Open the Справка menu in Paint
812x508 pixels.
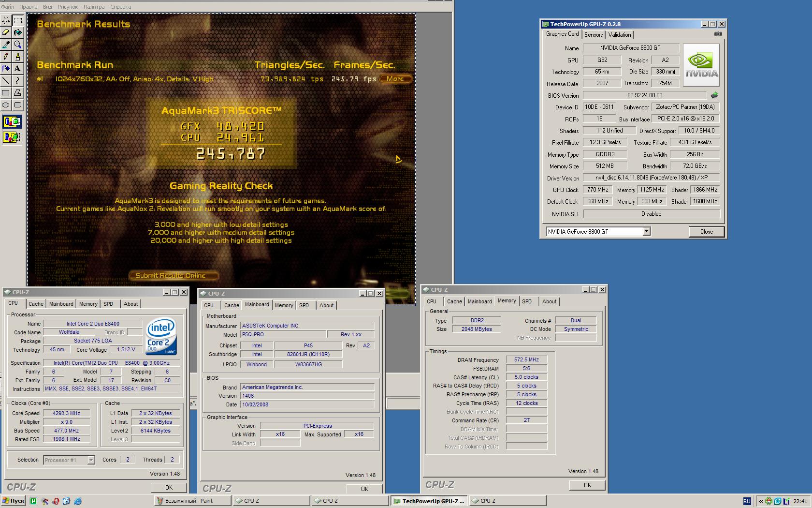click(120, 7)
